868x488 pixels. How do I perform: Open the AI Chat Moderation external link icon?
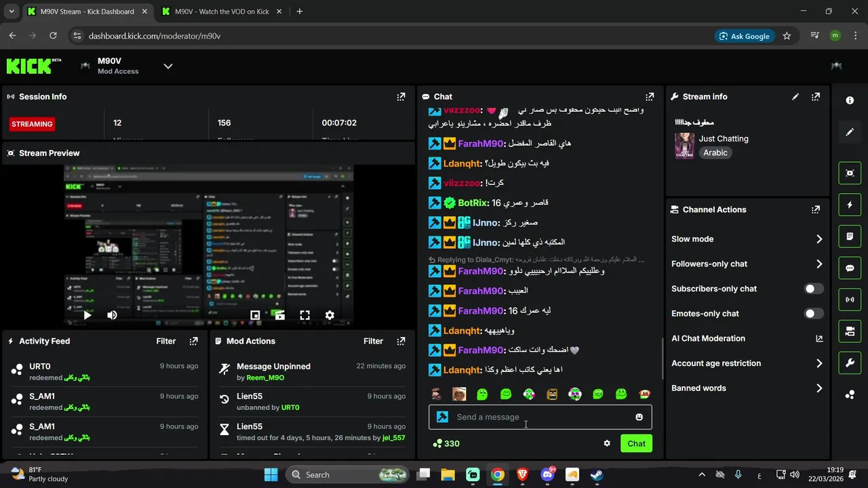[x=818, y=338]
